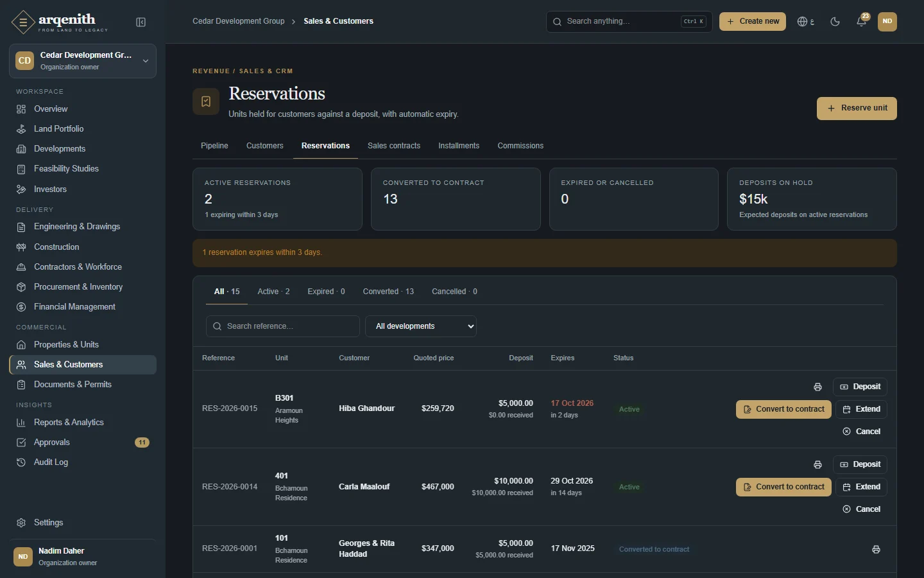Switch to the Customers tab

pyautogui.click(x=265, y=146)
